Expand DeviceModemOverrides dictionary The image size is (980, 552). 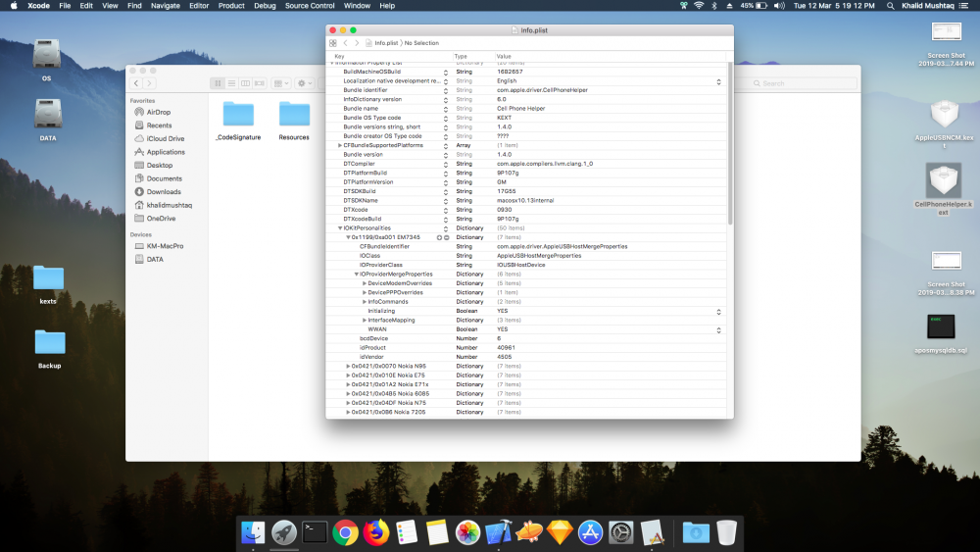click(365, 283)
